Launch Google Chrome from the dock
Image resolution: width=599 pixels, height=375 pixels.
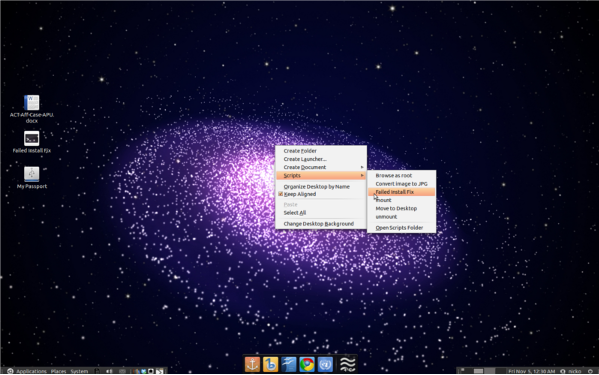307,364
